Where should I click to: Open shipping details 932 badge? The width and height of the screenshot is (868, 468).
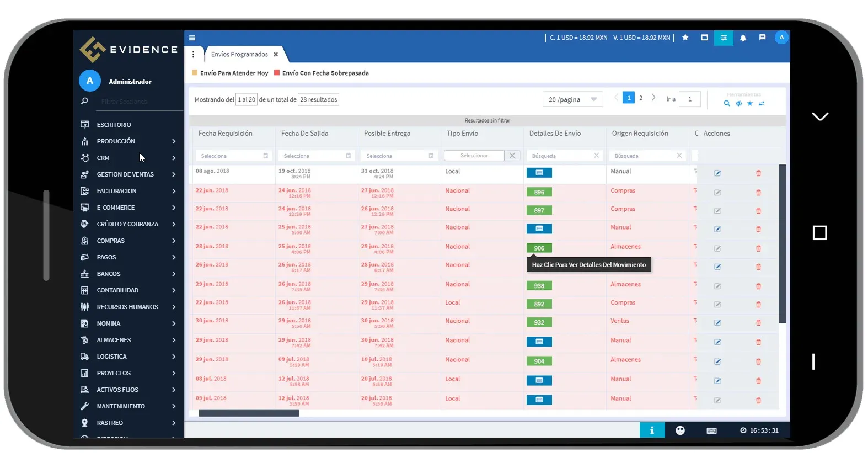[x=539, y=322]
